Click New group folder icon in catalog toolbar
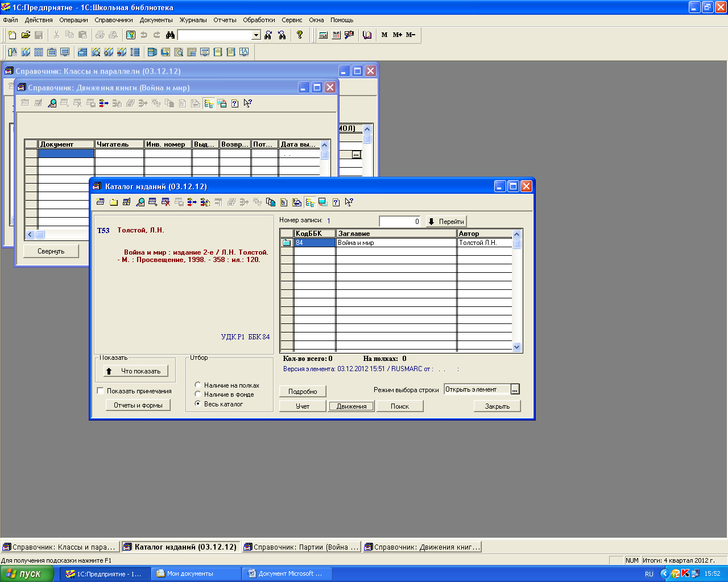Image resolution: width=728 pixels, height=582 pixels. [x=114, y=202]
